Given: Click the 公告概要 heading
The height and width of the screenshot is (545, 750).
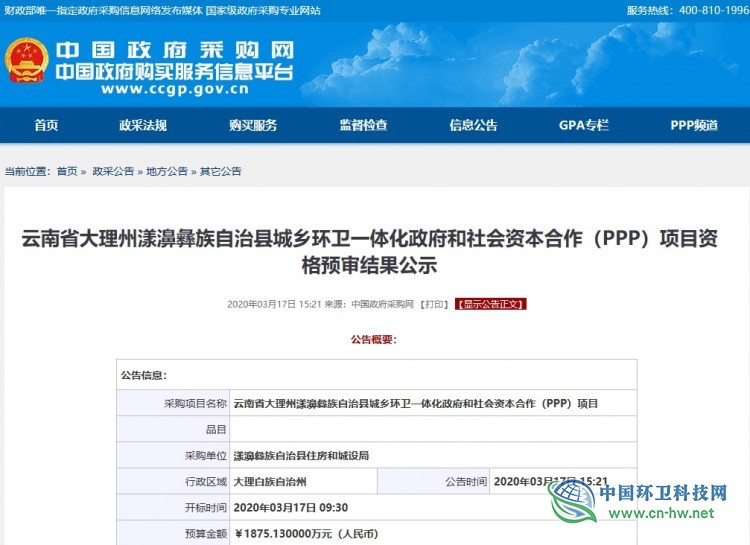Looking at the screenshot, I should click(374, 340).
